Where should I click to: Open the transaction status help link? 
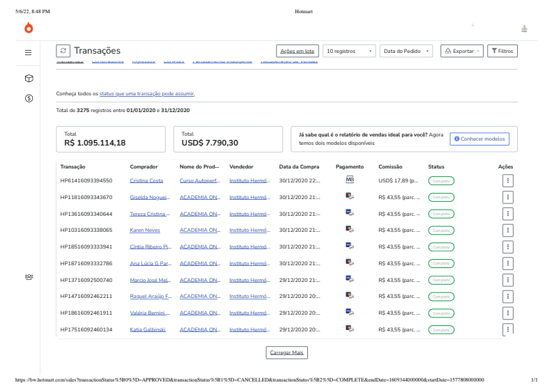pyautogui.click(x=147, y=93)
